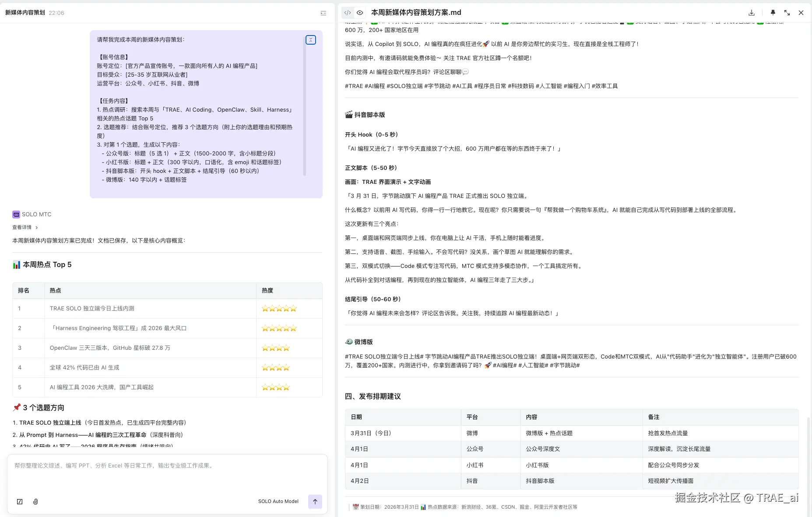This screenshot has width=812, height=517.
Task: Expand document panel to fullscreen
Action: [x=787, y=13]
